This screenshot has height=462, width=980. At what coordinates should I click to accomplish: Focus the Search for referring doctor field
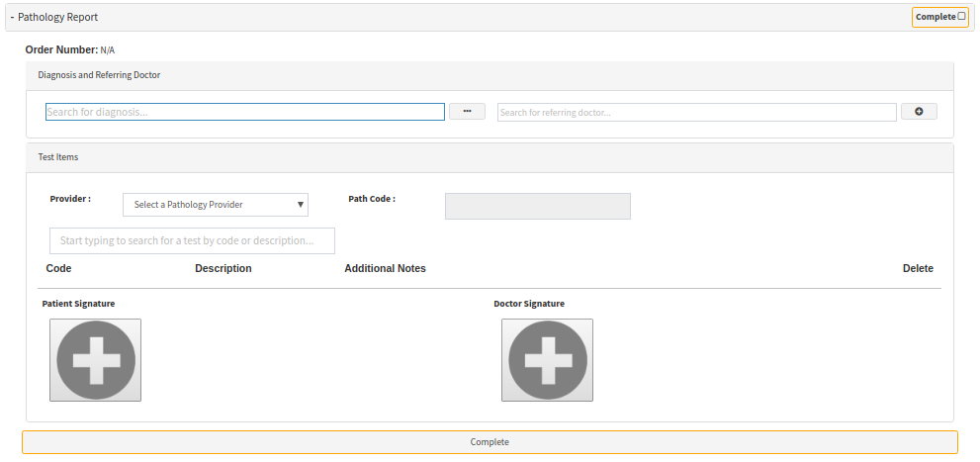[x=696, y=113]
